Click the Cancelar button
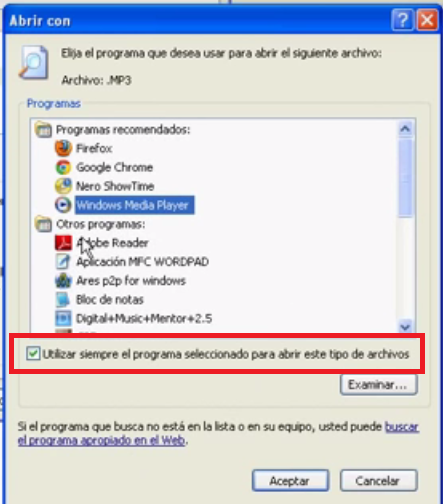The width and height of the screenshot is (443, 504). pos(379,481)
